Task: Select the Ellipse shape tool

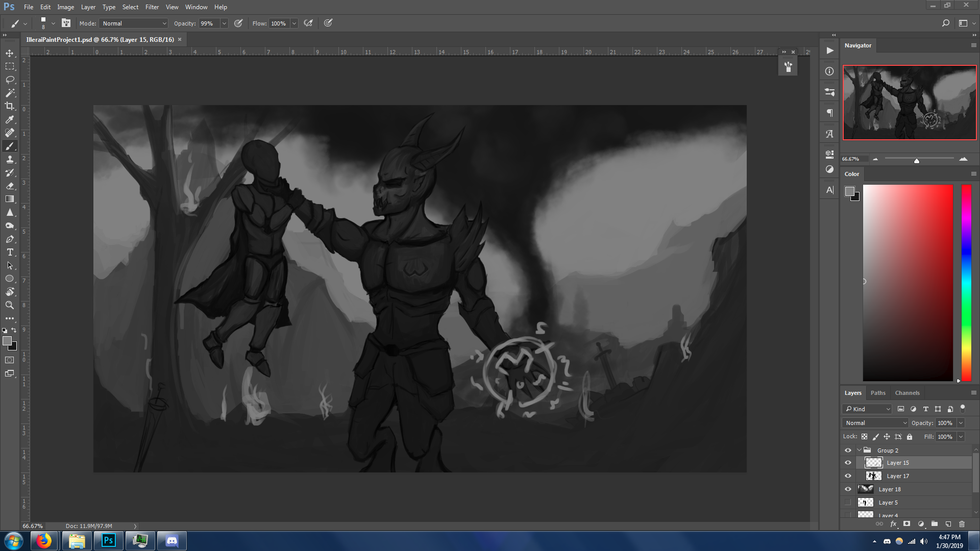Action: tap(10, 279)
